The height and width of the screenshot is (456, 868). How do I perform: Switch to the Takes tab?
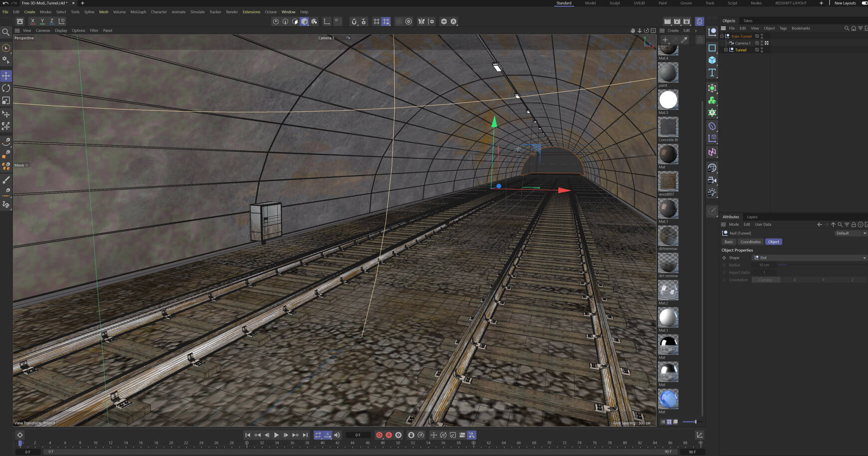[x=747, y=21]
